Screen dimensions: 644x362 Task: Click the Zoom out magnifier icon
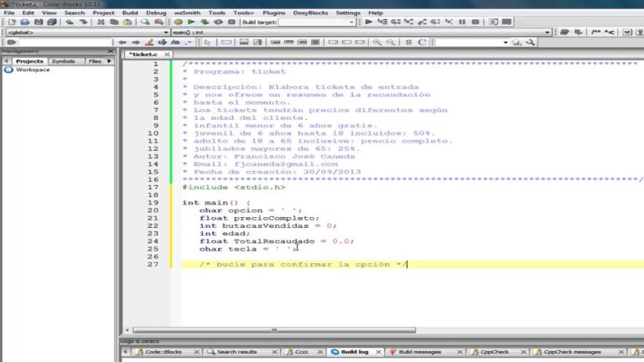coord(391,42)
